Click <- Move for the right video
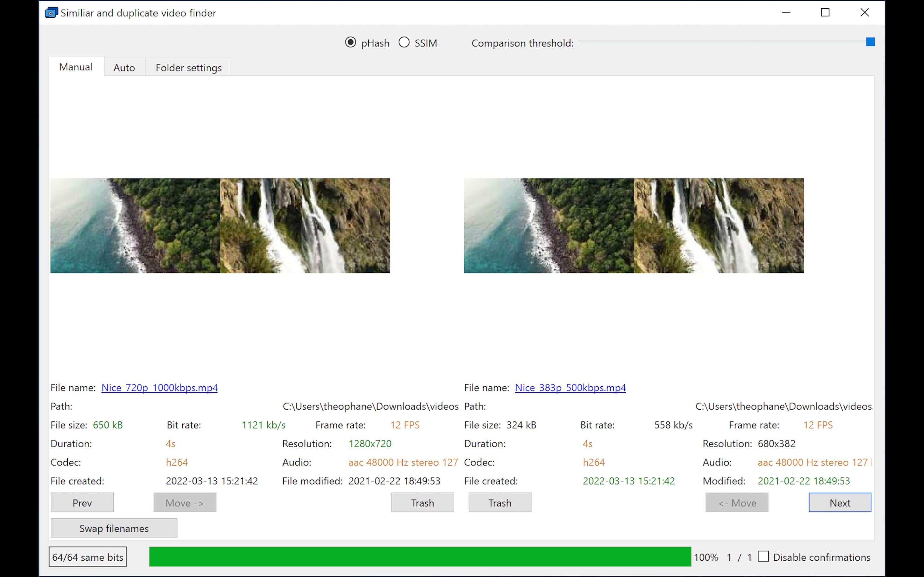Viewport: 924px width, 577px height. click(x=737, y=503)
